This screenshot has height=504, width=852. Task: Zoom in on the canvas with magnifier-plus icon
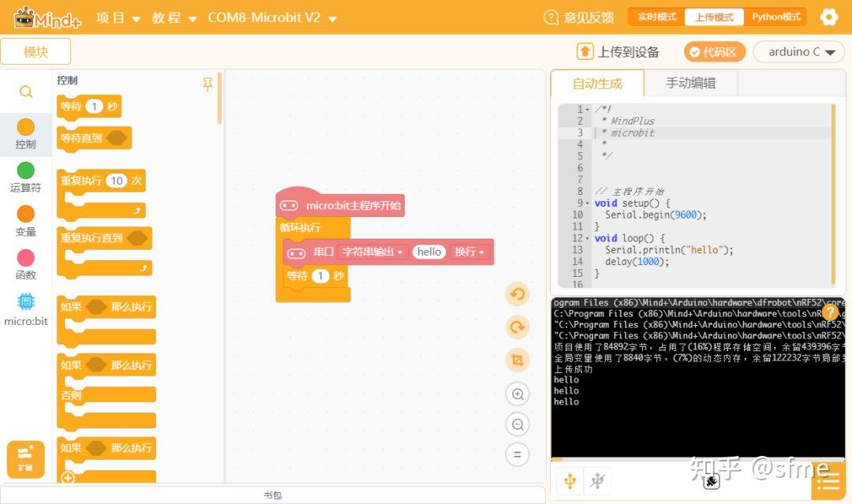pos(518,394)
